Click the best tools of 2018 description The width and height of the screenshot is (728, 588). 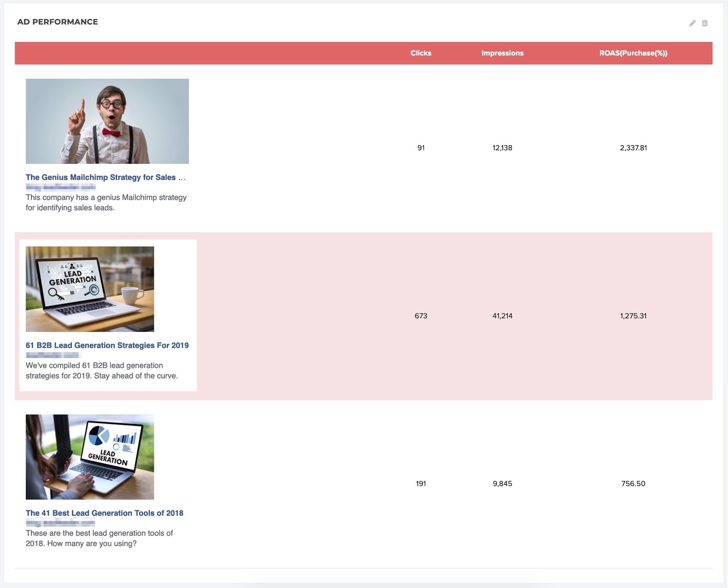tap(99, 538)
